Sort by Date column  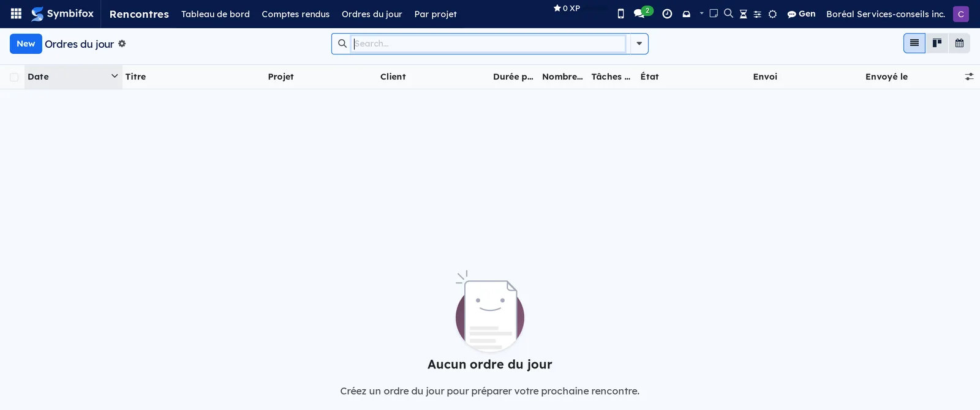coord(73,76)
